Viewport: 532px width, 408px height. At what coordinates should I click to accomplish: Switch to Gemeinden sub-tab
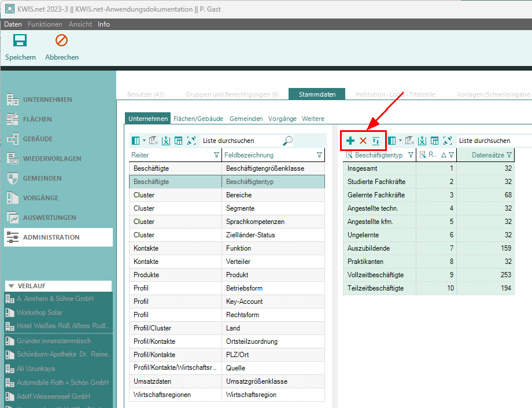tap(246, 119)
